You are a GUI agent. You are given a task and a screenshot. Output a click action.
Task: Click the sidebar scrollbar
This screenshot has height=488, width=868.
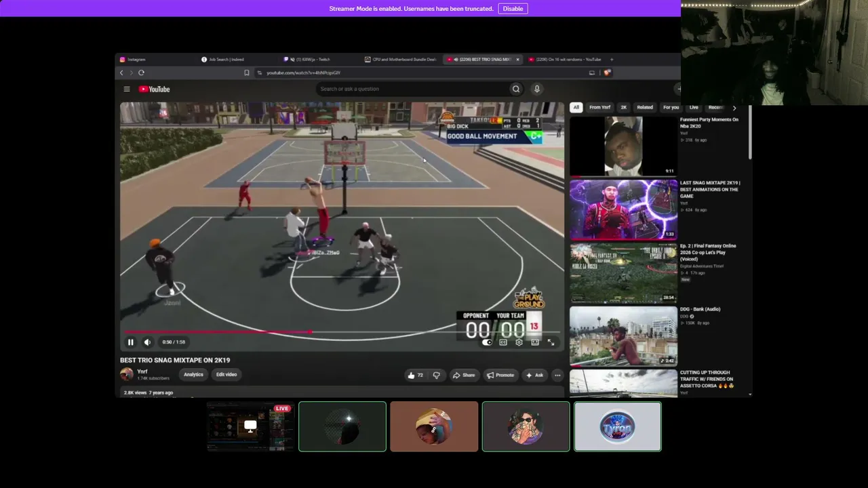751,132
